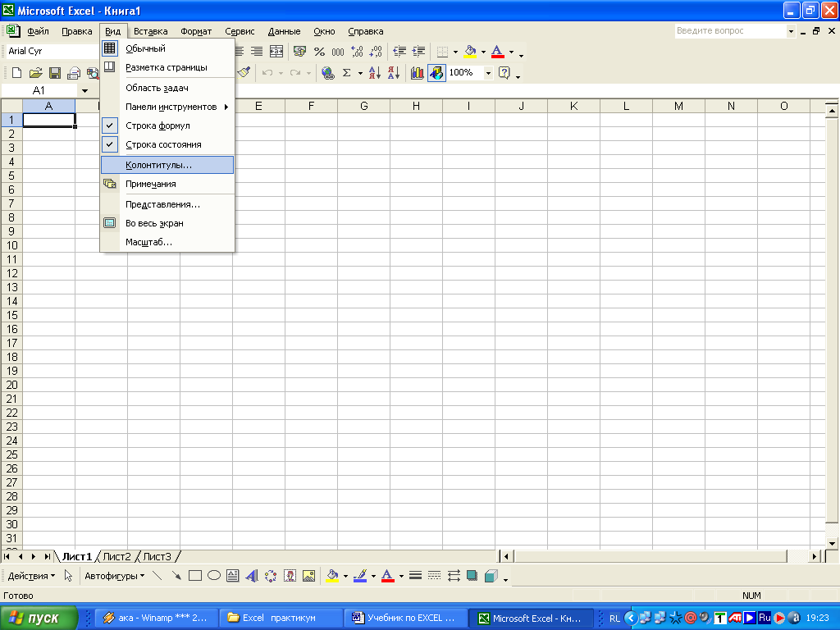Insert WordArt object

pyautogui.click(x=251, y=576)
